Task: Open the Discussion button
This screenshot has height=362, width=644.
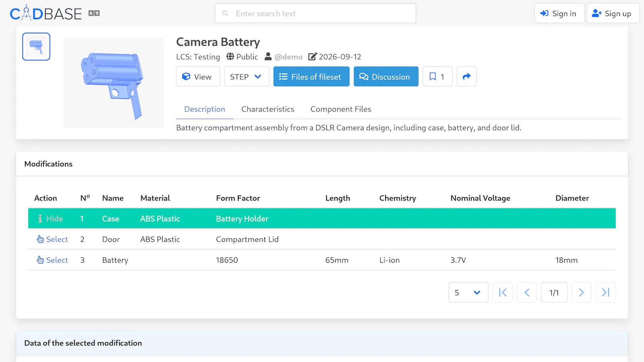Action: click(x=386, y=76)
